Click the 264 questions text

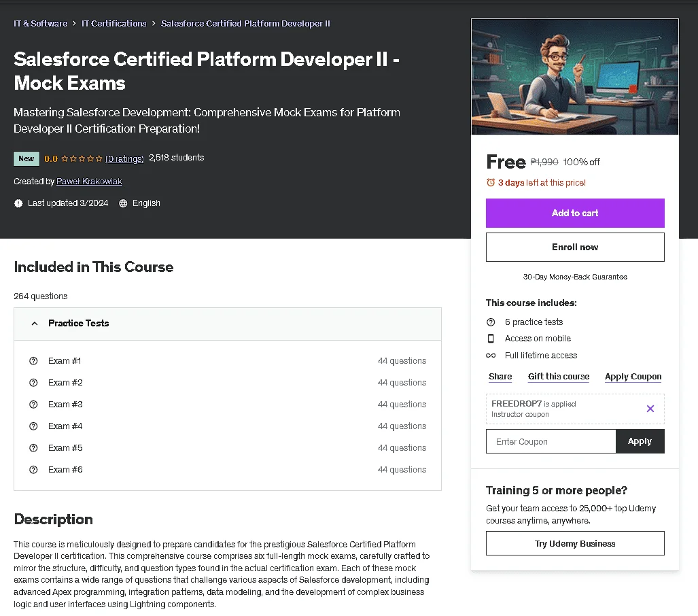[x=41, y=296]
